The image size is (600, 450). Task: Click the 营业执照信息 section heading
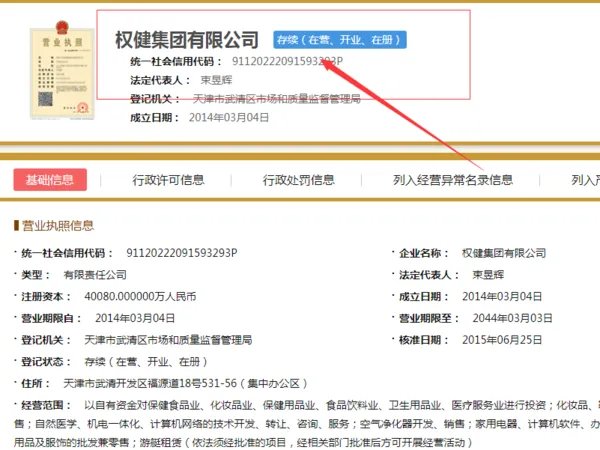57,225
